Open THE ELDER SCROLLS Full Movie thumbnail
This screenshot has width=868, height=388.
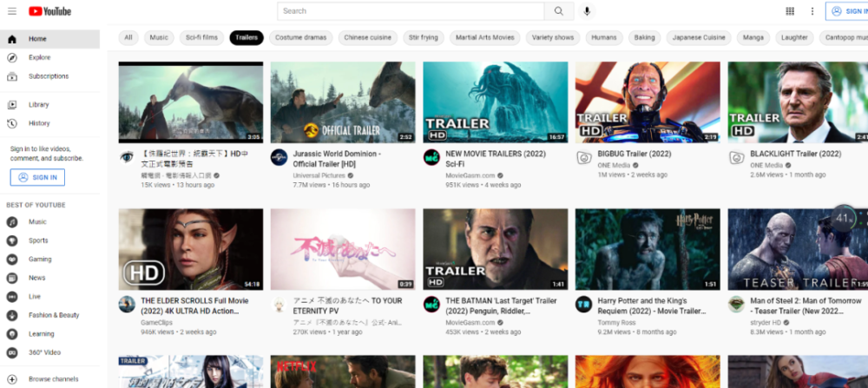(x=190, y=249)
